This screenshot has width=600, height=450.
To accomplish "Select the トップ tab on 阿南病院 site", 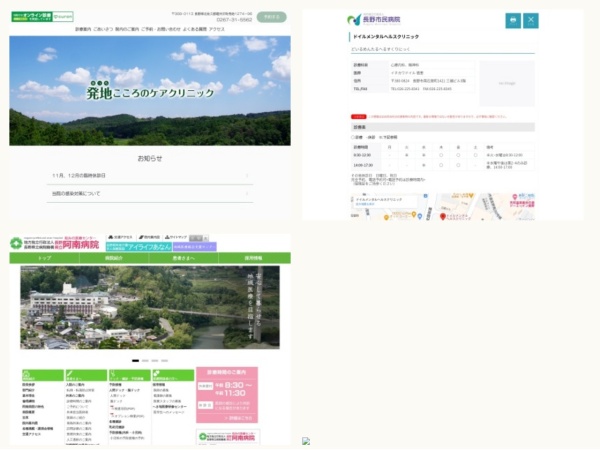I will 44,258.
